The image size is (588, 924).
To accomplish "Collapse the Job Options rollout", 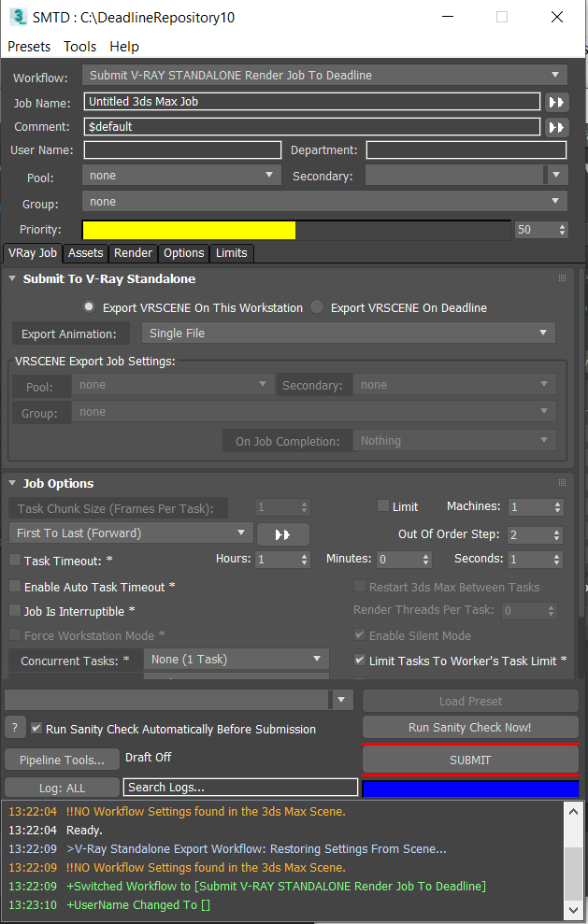I will click(13, 484).
